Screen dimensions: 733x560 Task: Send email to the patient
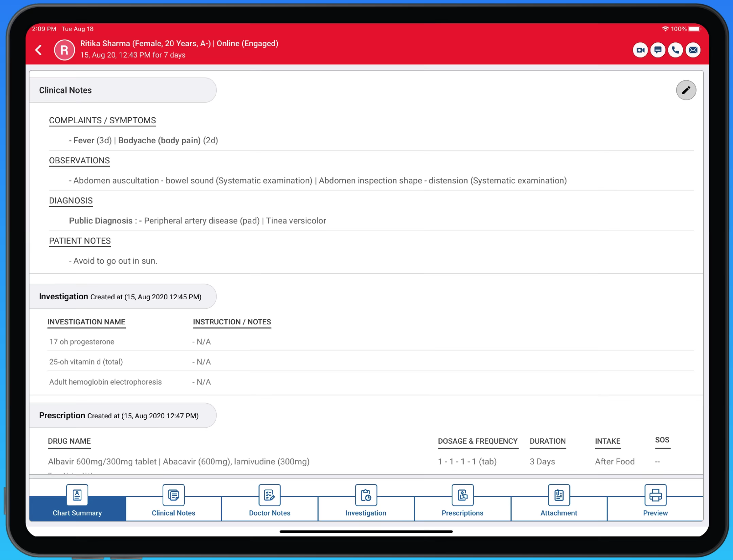[693, 50]
